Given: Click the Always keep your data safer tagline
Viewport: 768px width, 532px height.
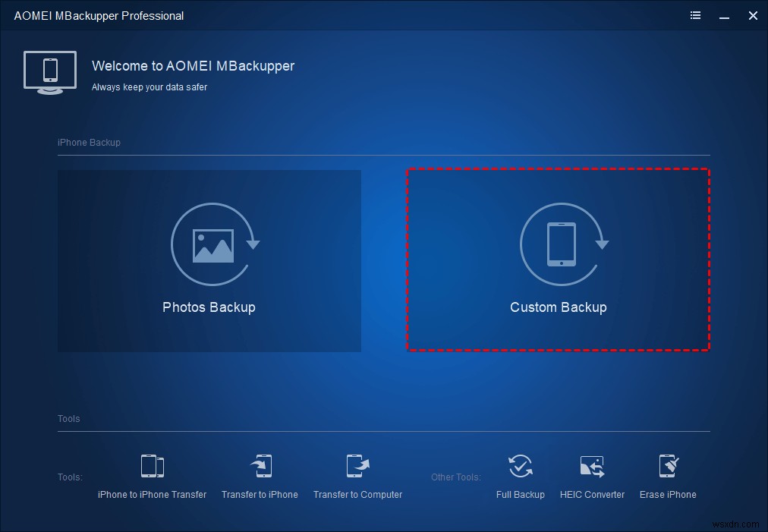Looking at the screenshot, I should (149, 87).
